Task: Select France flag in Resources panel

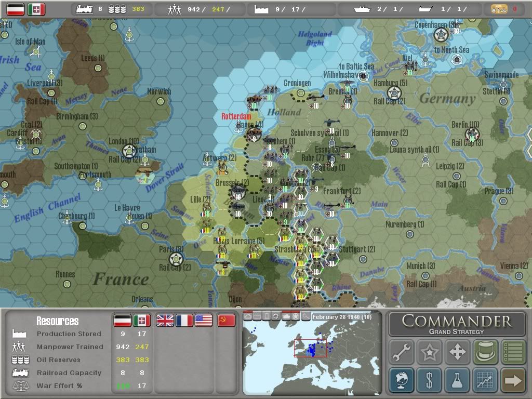Action: point(184,320)
